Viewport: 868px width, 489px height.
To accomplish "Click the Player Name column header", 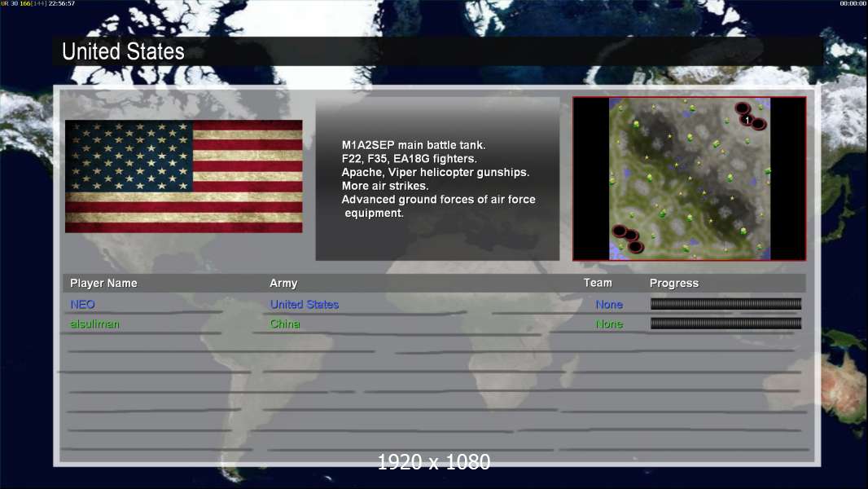I will tap(103, 283).
